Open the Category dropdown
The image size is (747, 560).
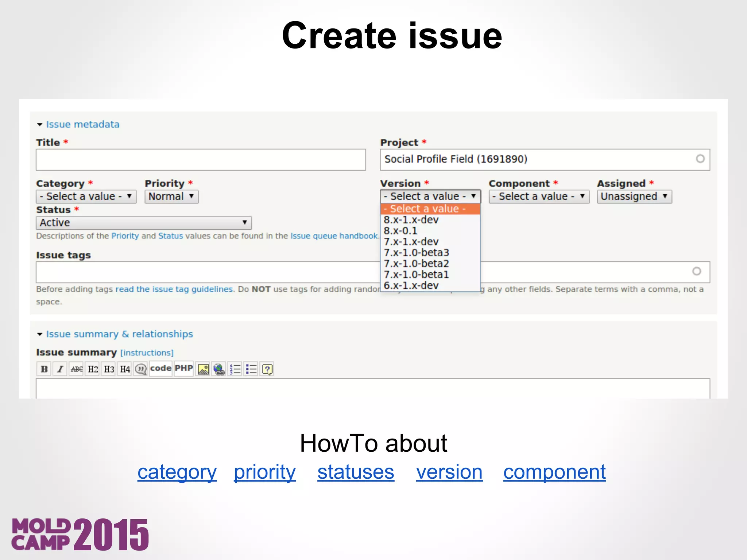pyautogui.click(x=86, y=197)
